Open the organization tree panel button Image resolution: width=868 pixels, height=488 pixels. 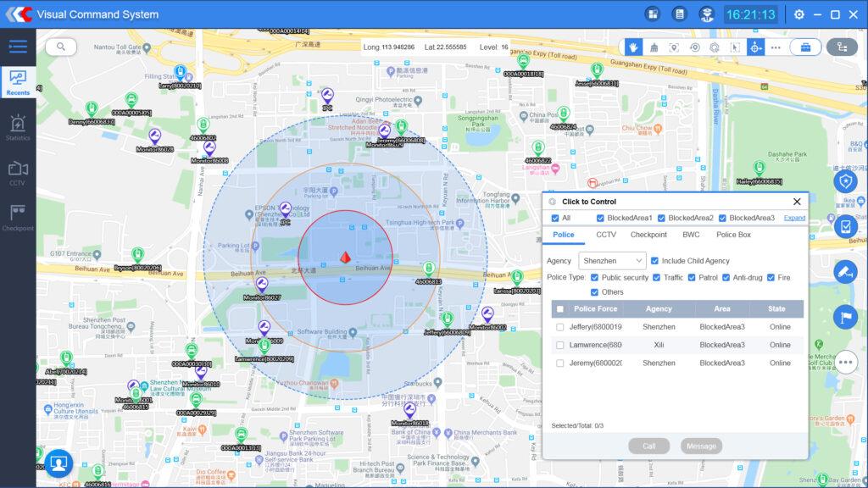tap(842, 47)
